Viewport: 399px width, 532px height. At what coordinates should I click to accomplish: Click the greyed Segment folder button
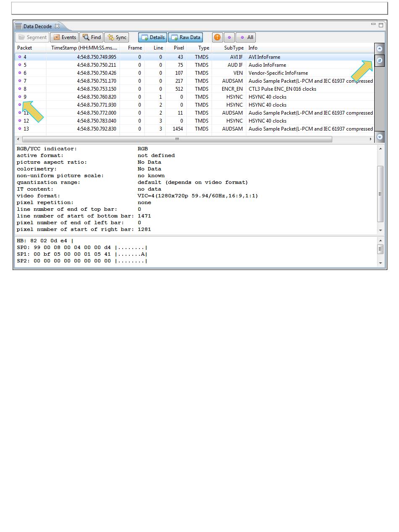[x=32, y=37]
